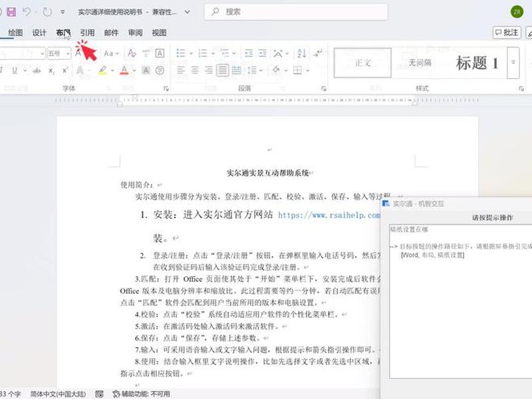Click 辅助功能: 不可用 in the status bar
Screen dimensions: 532x399
(x=141, y=394)
